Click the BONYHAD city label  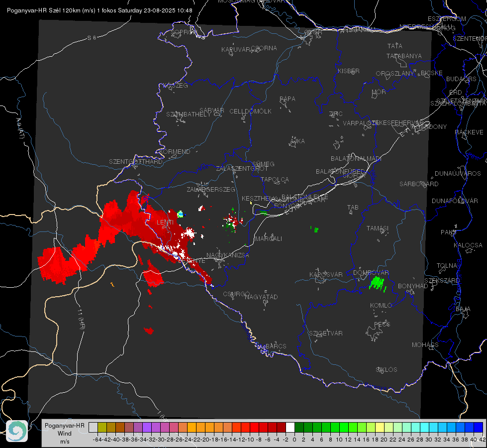click(x=413, y=286)
